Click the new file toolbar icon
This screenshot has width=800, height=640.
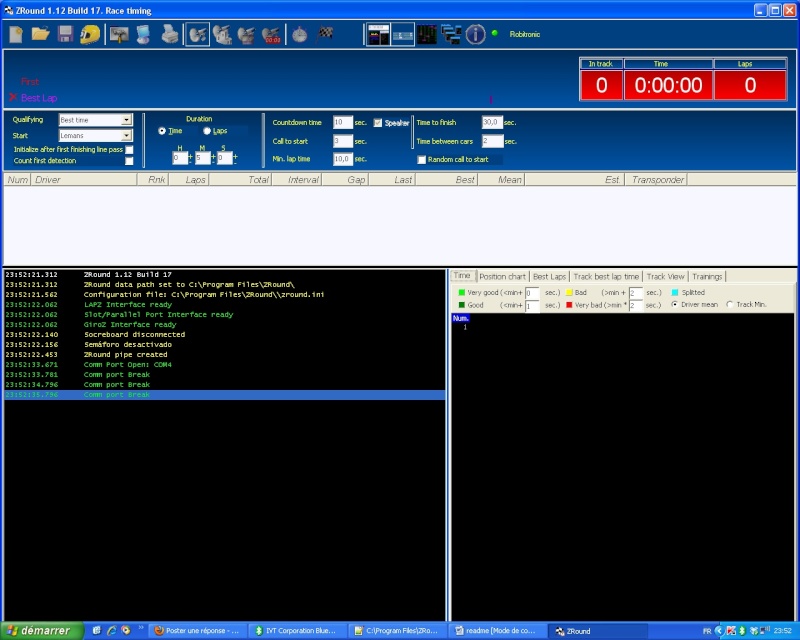tap(16, 35)
